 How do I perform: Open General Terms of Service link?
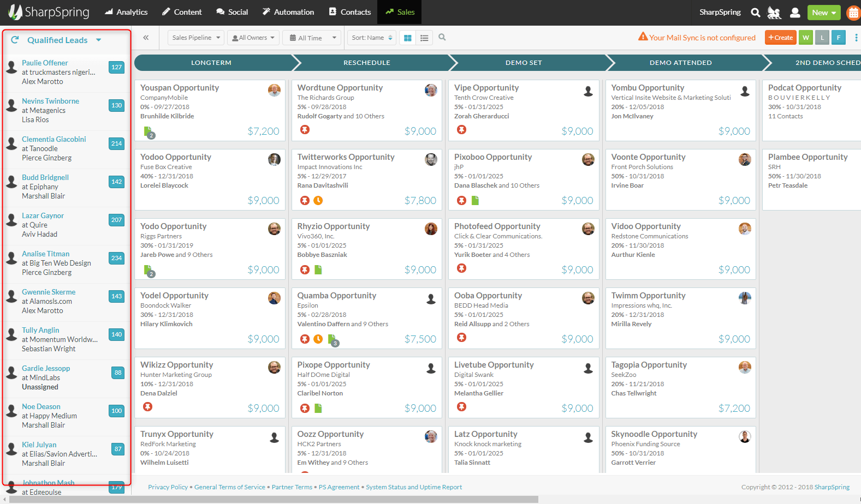click(230, 487)
